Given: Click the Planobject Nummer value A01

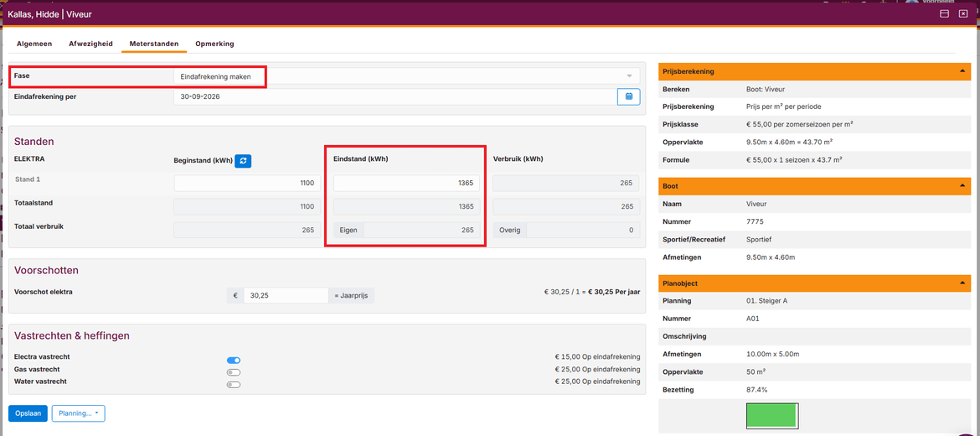Looking at the screenshot, I should tap(752, 319).
